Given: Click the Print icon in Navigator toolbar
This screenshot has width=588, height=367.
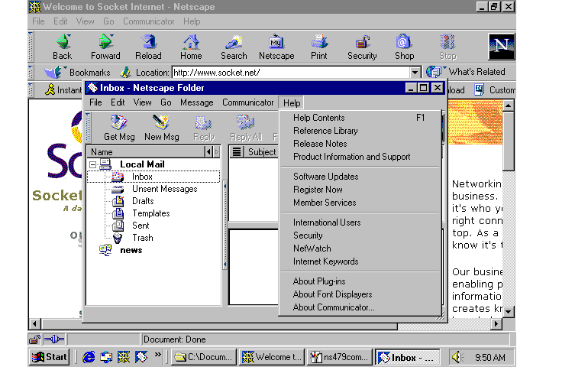Looking at the screenshot, I should coord(319,42).
